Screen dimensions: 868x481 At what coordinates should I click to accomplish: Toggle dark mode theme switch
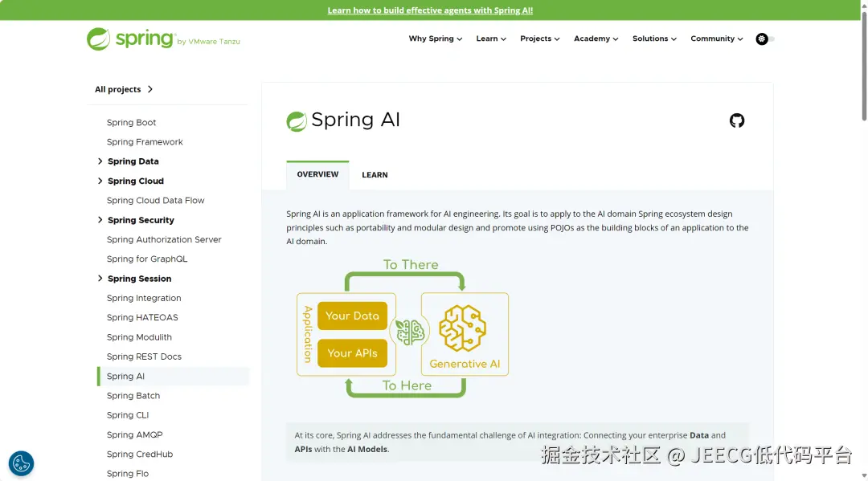pos(765,39)
